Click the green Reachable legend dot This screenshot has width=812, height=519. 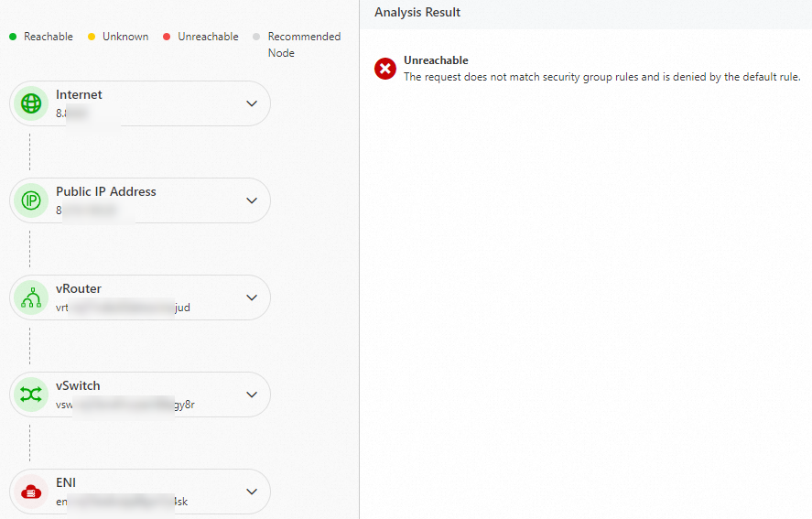(x=13, y=37)
